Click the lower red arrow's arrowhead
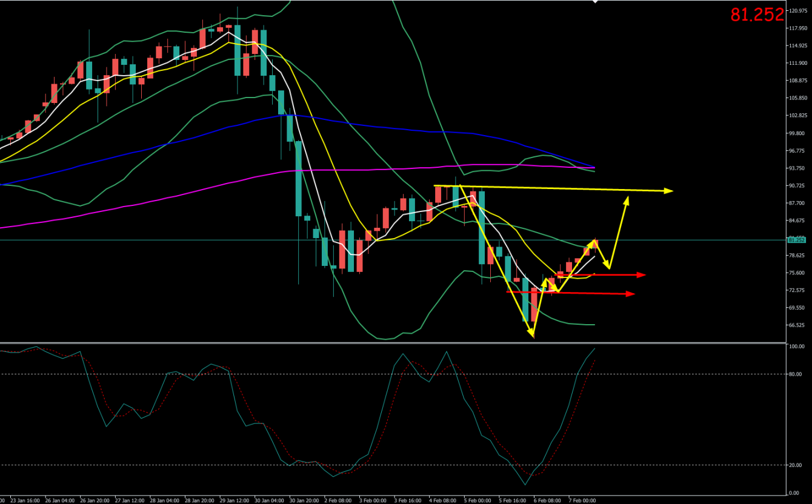 (631, 294)
